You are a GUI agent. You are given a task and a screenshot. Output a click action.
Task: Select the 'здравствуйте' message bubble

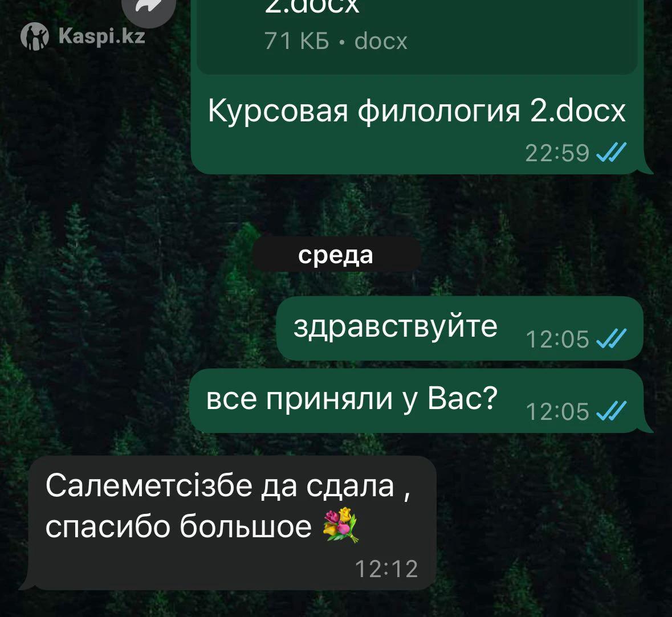[460, 328]
